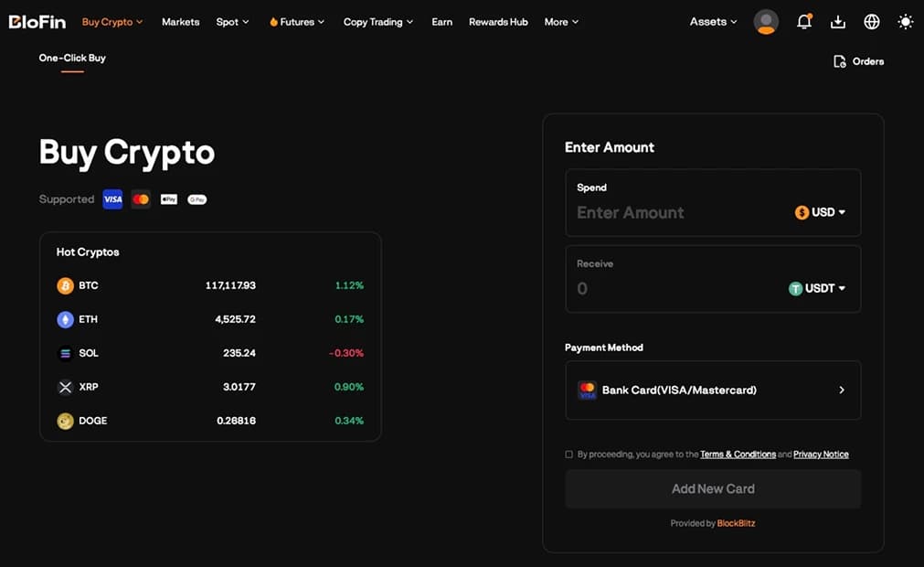
Task: Click the BioFin logo
Action: tap(37, 22)
